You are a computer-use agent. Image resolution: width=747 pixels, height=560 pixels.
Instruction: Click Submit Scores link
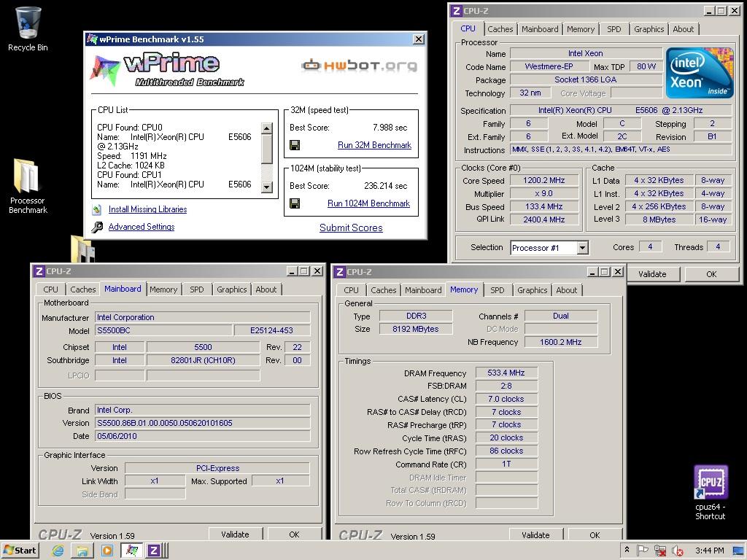pos(351,228)
